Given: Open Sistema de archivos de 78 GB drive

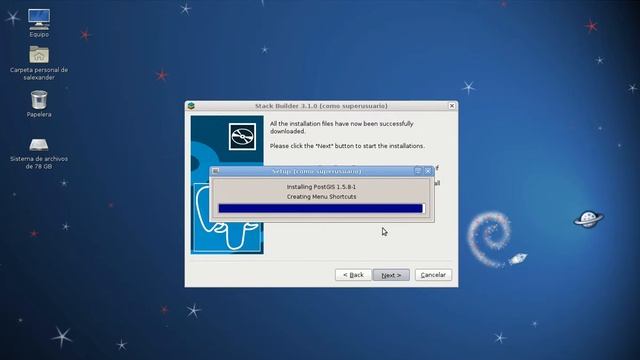Looking at the screenshot, I should [39, 153].
